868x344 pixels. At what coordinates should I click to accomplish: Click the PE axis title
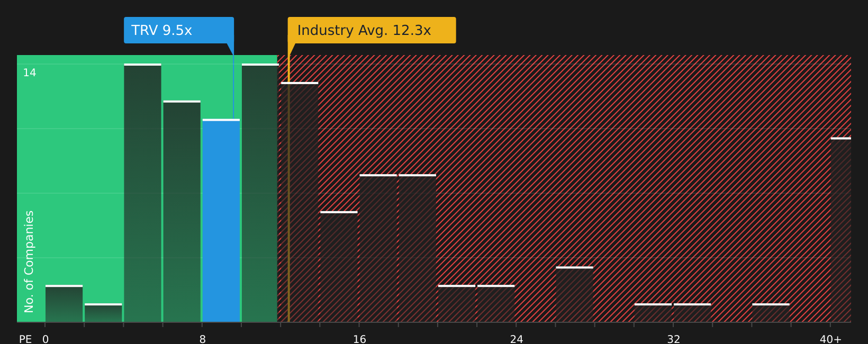[x=25, y=339]
